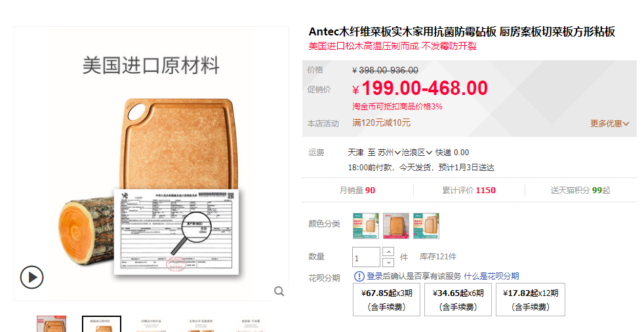
Task: Choose ¥34.65 x6期 installment option
Action: [458, 300]
